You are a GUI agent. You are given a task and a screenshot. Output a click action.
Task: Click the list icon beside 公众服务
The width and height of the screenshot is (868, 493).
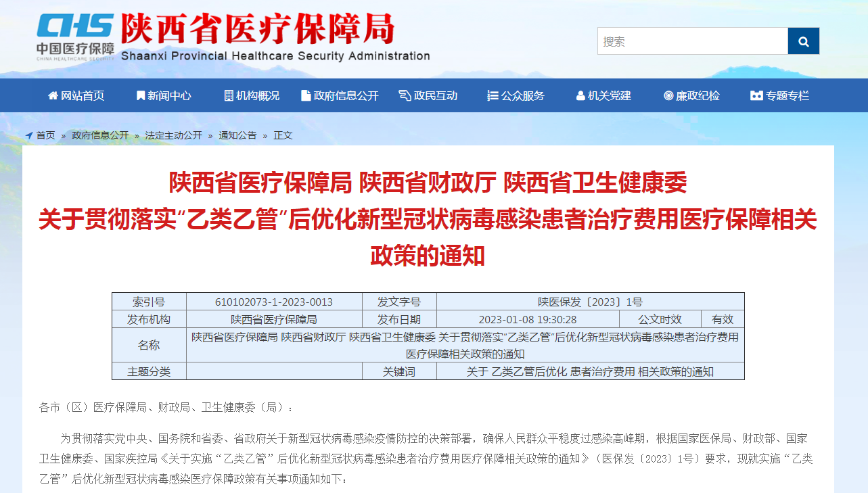point(493,96)
